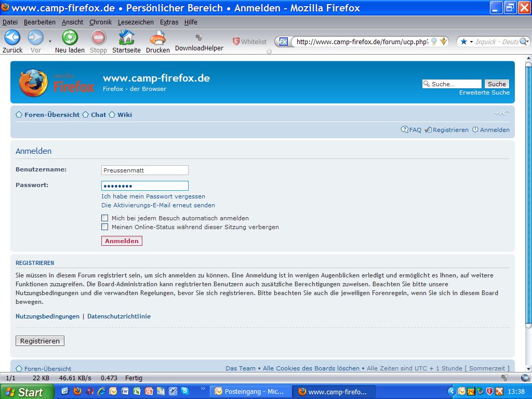
Task: Click the Whitelist shield icon
Action: pos(236,42)
